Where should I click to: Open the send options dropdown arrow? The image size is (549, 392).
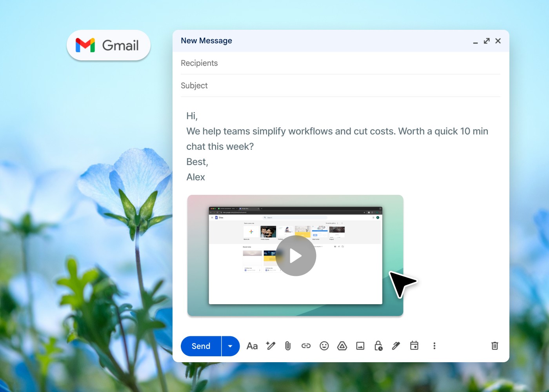[231, 346]
